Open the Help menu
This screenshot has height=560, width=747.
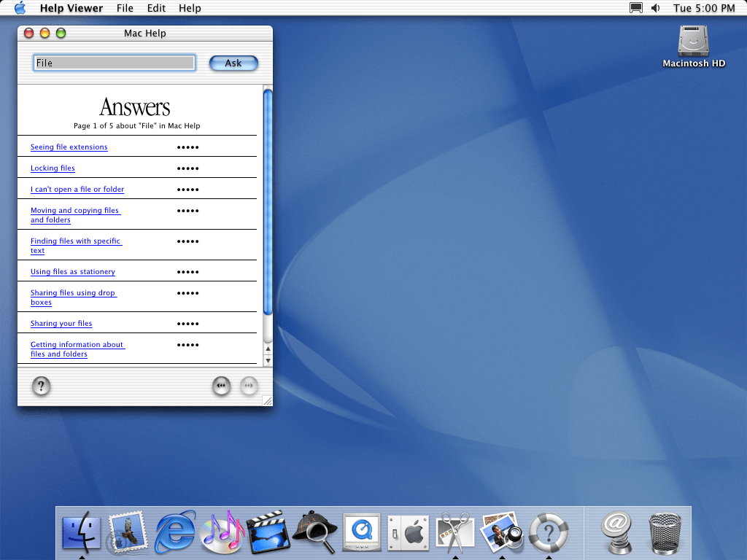point(190,8)
